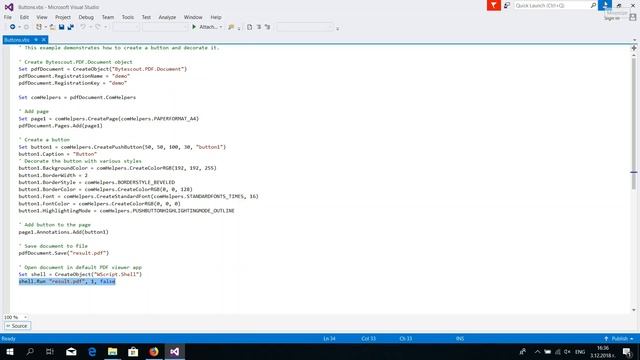Open the Action Center notifications icon

click(627, 352)
